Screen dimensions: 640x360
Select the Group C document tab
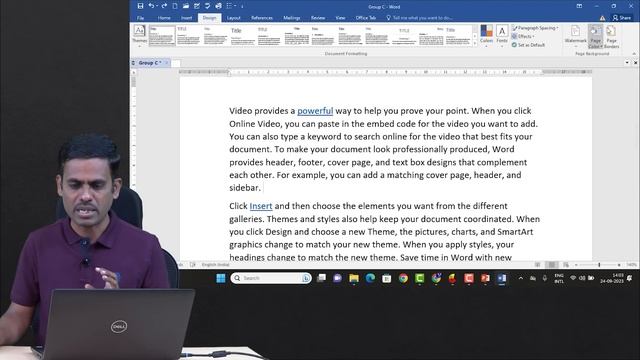[x=149, y=63]
